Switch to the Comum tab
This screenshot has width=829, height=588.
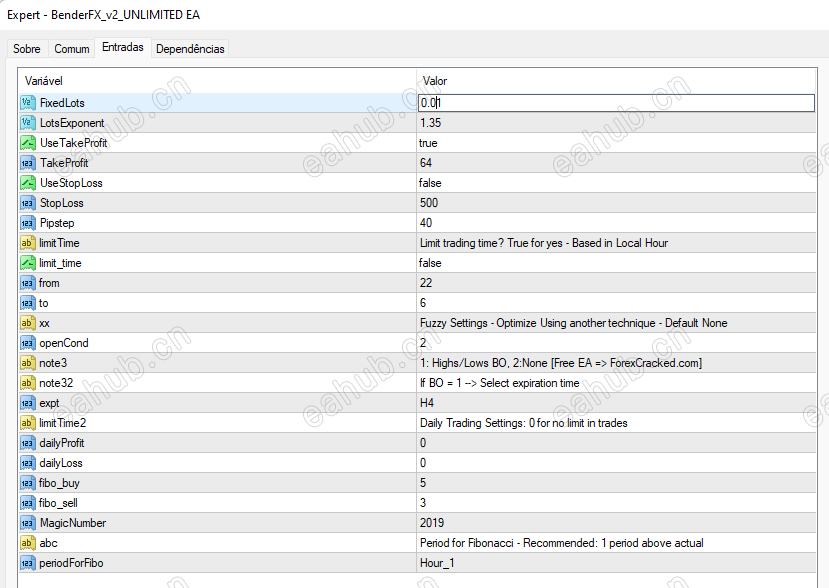(x=71, y=49)
